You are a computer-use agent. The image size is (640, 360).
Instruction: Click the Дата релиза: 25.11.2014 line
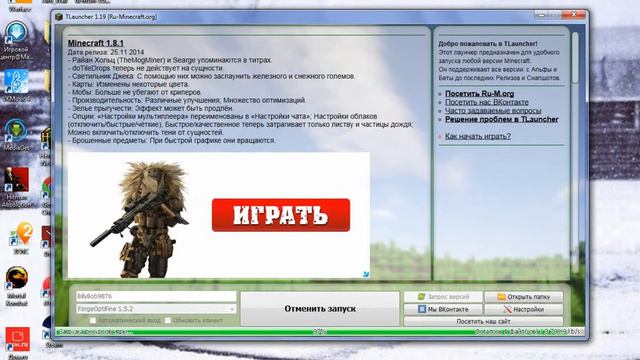tap(106, 52)
